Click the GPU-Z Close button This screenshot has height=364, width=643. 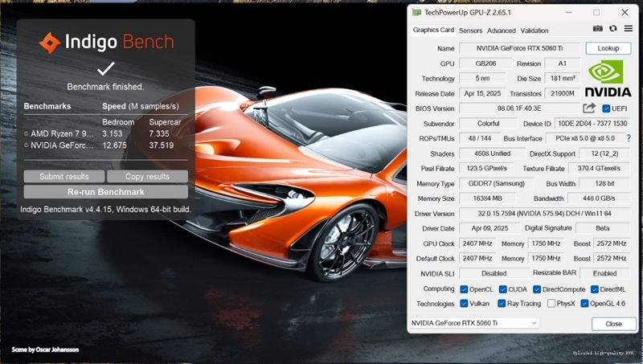click(613, 324)
